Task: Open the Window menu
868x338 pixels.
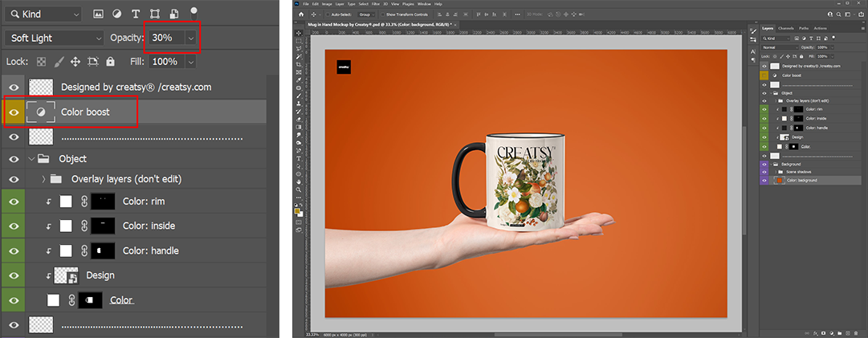Action: click(x=424, y=4)
